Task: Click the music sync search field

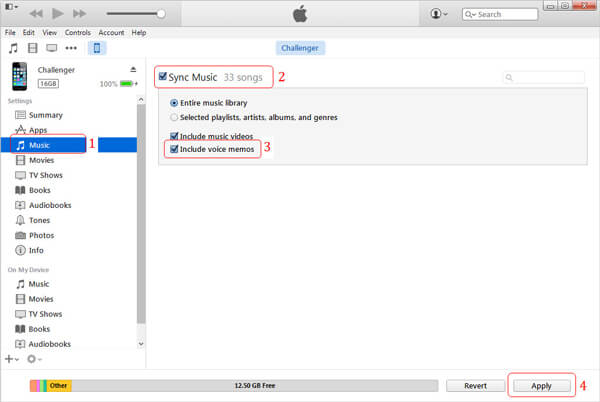Action: (x=544, y=77)
